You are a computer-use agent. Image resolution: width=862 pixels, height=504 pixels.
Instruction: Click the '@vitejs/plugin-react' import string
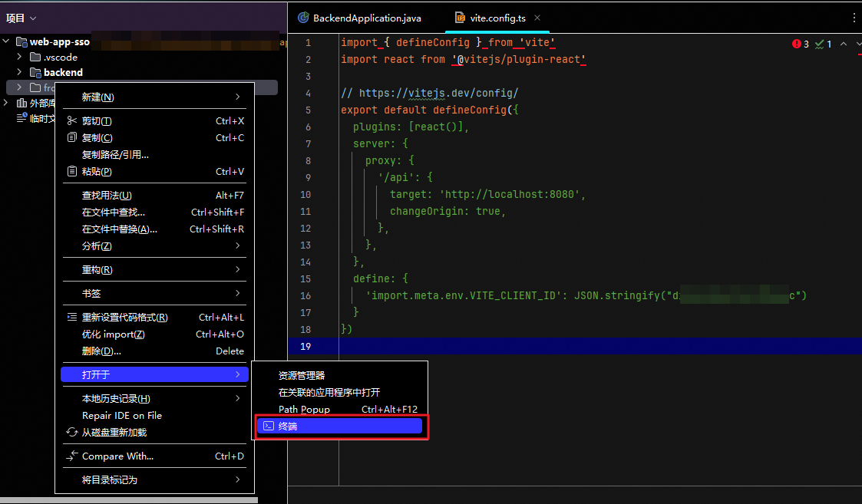point(519,59)
